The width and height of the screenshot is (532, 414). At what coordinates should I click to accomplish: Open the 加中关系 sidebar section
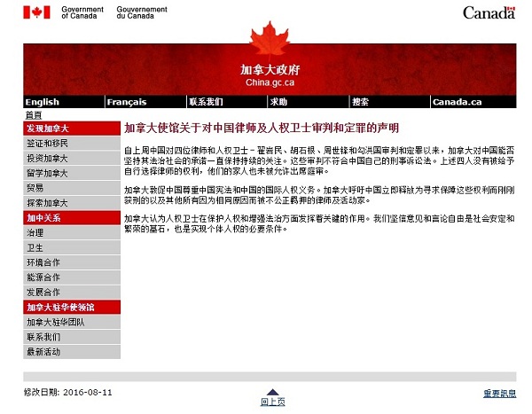72,218
